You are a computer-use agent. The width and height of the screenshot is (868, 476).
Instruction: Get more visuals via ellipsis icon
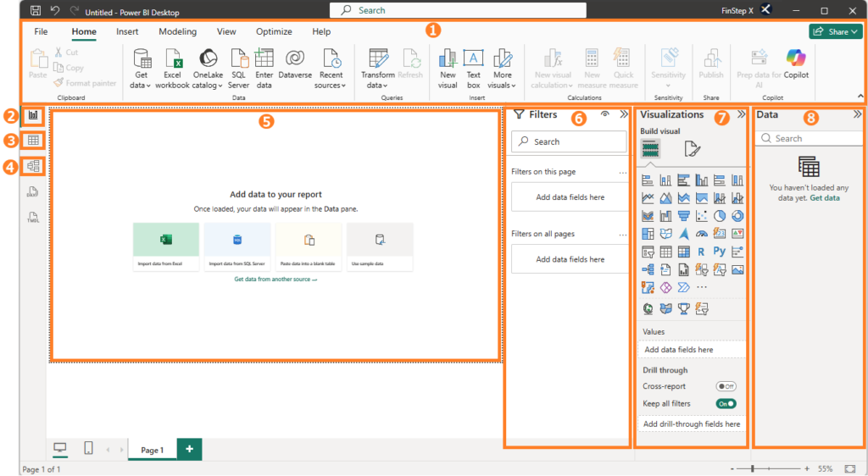point(701,287)
